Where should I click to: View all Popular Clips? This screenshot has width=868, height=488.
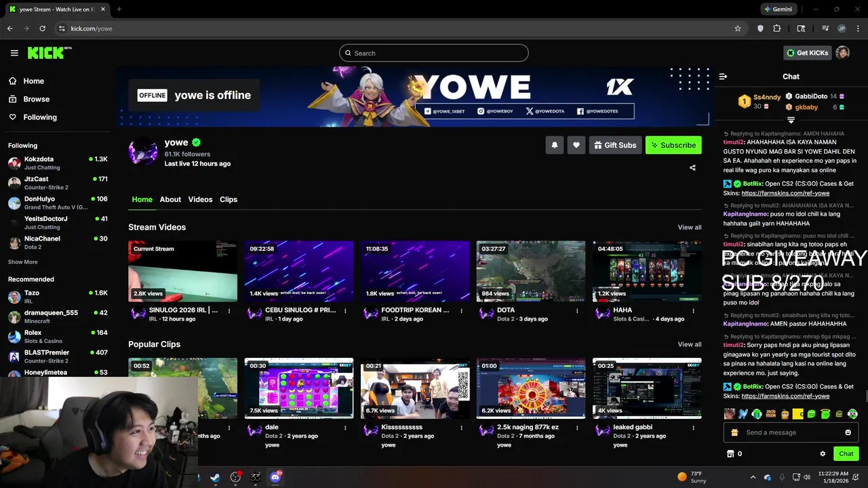tap(690, 344)
